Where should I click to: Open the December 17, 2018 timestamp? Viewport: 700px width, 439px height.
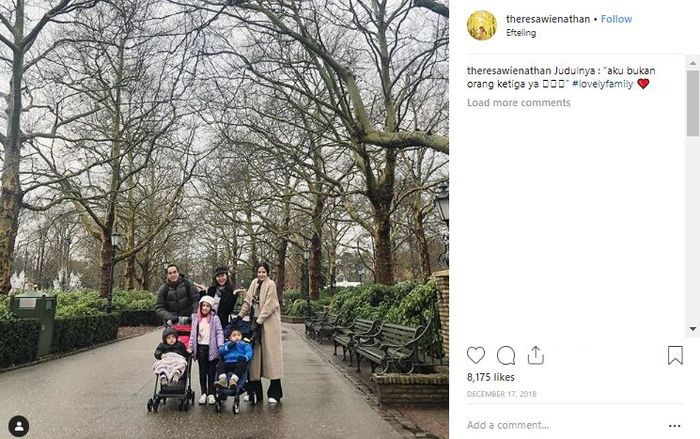[501, 394]
